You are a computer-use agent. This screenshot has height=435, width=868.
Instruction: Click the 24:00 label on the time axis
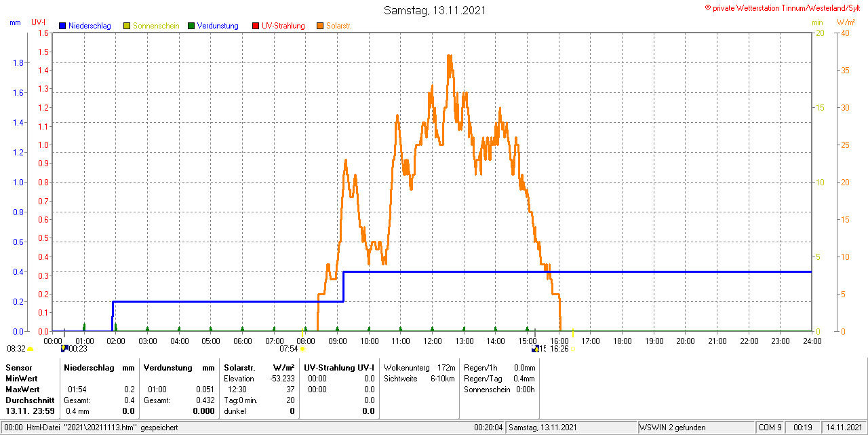point(812,341)
